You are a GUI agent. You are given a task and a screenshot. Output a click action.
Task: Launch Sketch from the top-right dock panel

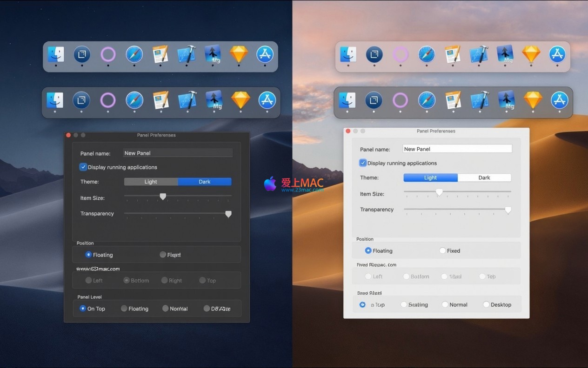[531, 54]
